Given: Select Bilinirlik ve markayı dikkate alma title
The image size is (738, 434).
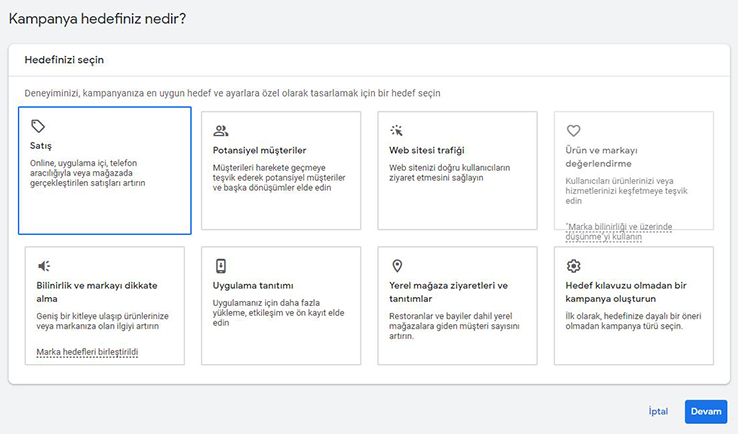Looking at the screenshot, I should (x=97, y=292).
